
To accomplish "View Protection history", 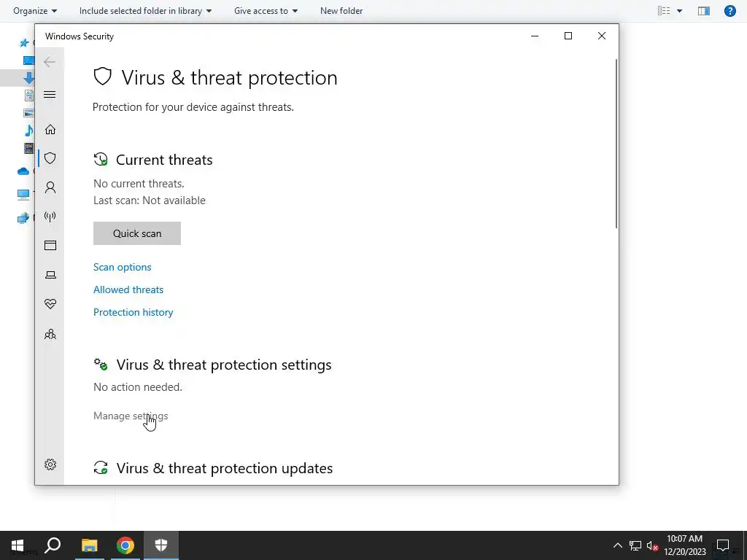I will pos(133,312).
